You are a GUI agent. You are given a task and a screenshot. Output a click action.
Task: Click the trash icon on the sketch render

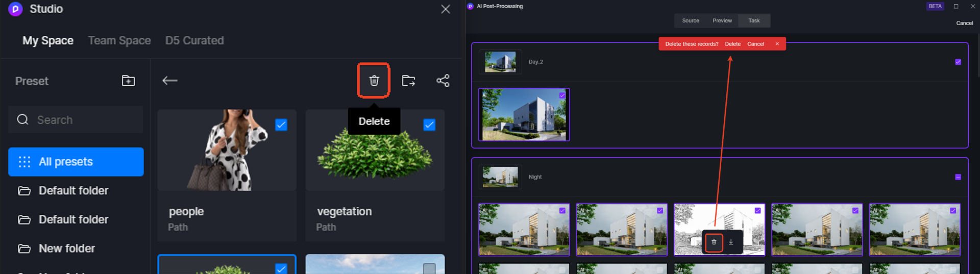pyautogui.click(x=714, y=242)
